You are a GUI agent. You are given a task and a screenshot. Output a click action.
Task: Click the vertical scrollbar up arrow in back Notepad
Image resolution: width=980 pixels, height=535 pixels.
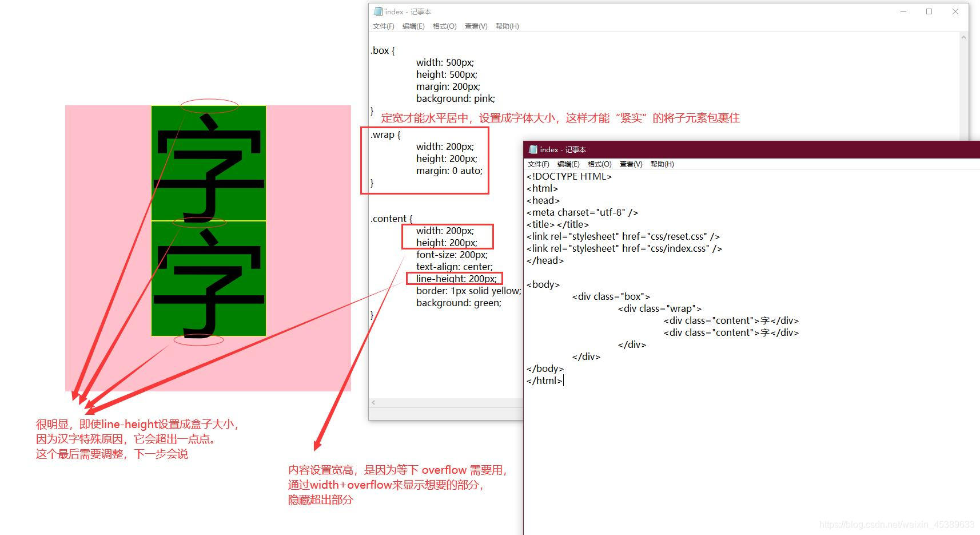click(x=963, y=38)
